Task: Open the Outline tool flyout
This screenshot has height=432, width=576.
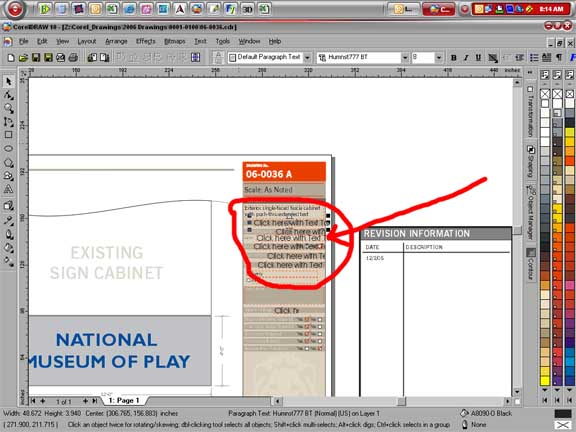Action: [8, 234]
